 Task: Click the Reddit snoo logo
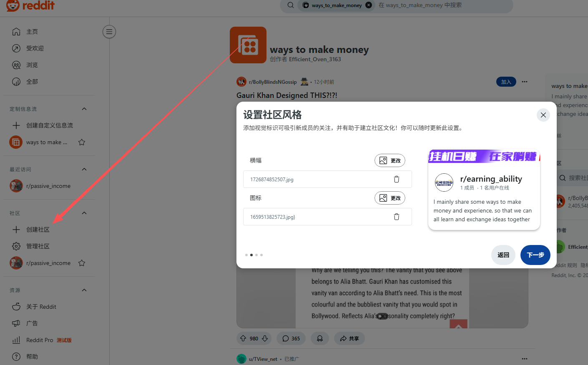[12, 5]
